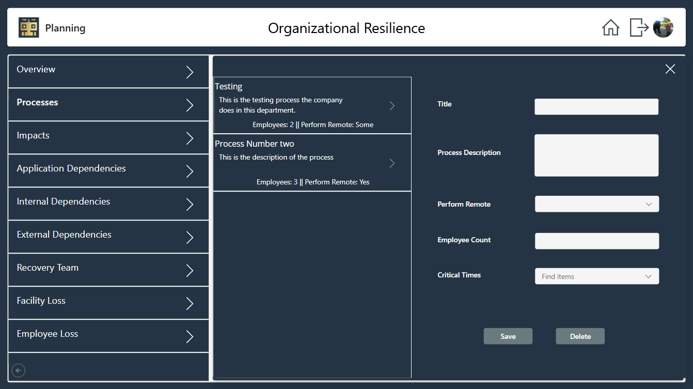Click 'This is the description of the process'
This screenshot has height=389, width=693.
pos(276,157)
